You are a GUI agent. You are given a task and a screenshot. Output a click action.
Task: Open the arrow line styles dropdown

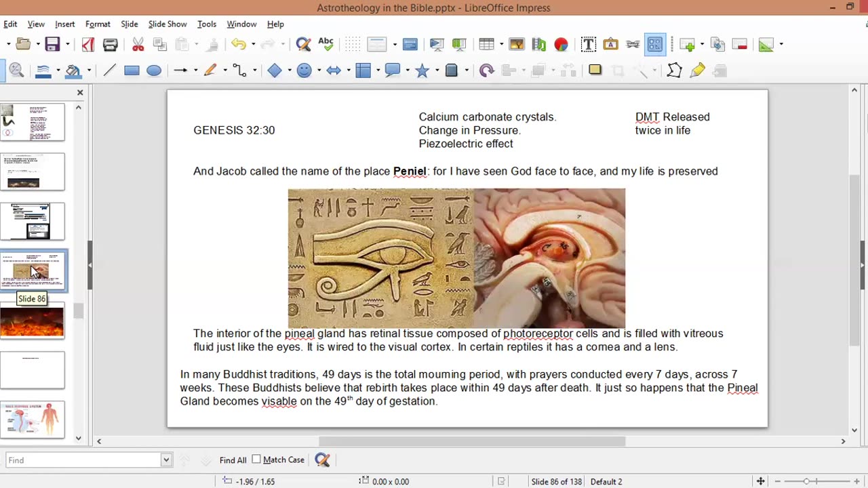click(x=195, y=70)
